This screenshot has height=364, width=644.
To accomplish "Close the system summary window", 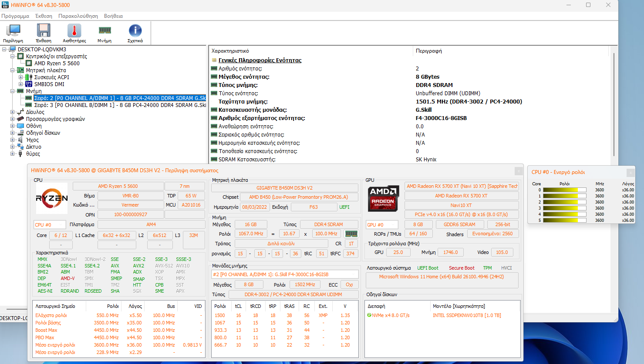I will pyautogui.click(x=518, y=171).
